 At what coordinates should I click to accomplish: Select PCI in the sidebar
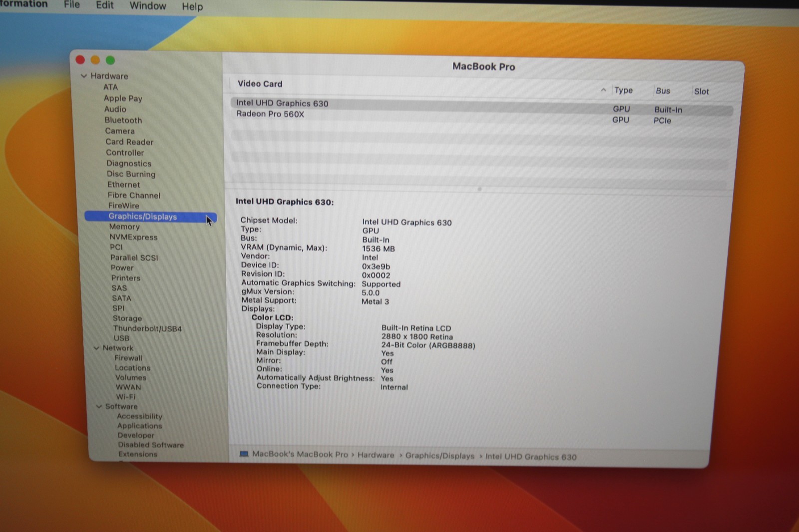(x=116, y=247)
